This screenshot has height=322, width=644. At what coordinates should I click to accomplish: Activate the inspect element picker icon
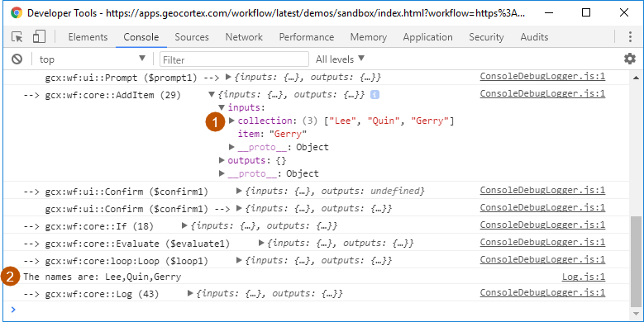coord(17,37)
